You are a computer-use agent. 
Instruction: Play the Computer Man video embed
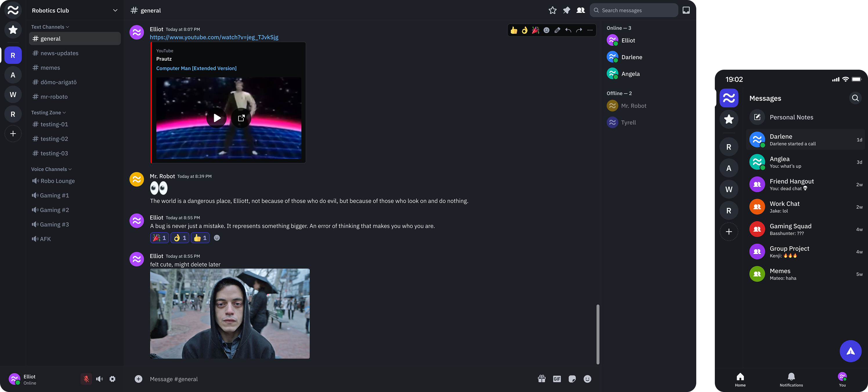point(217,118)
